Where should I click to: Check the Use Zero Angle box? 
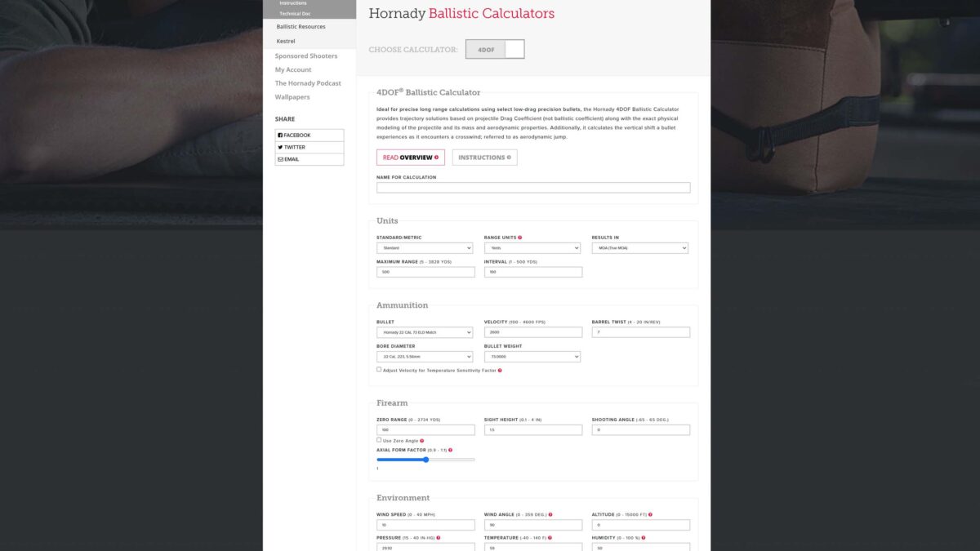click(379, 440)
